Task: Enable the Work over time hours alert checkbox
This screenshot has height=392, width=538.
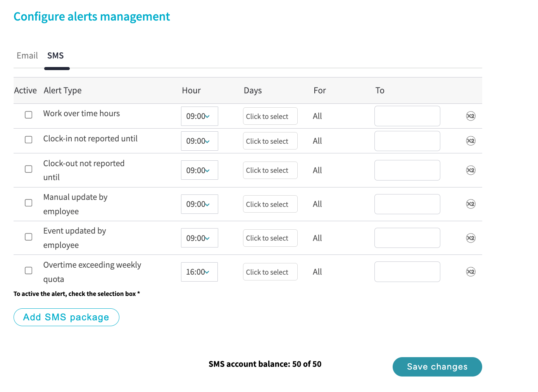Action: pyautogui.click(x=29, y=115)
